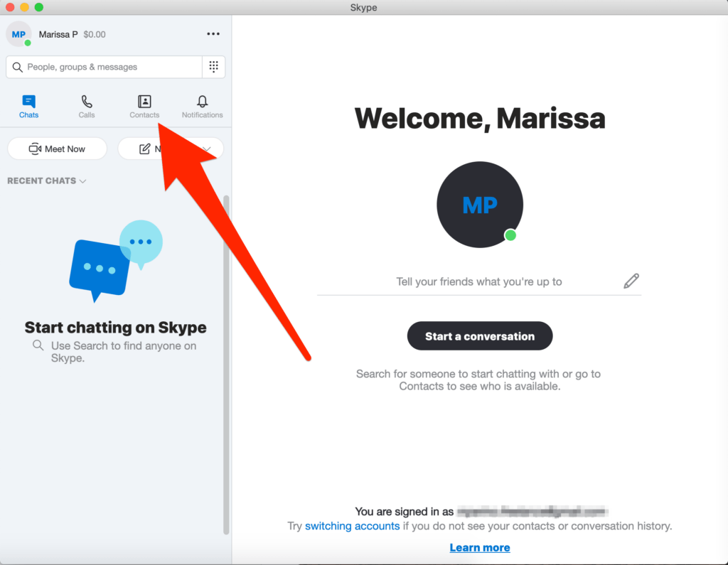Click the Start a conversation button
Screen dimensions: 728x565
pos(480,336)
